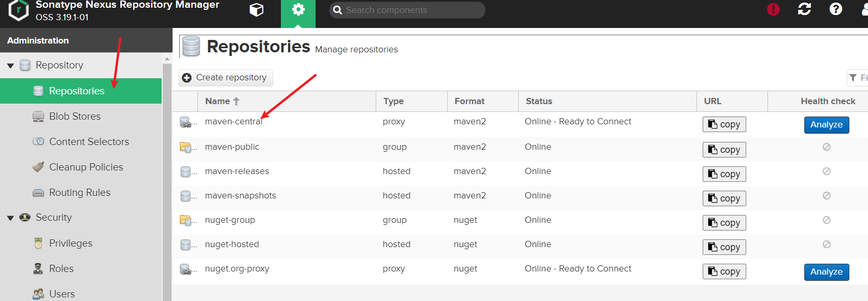Image resolution: width=868 pixels, height=301 pixels.
Task: Click the maven-snapshots hosted repository icon
Action: [186, 196]
